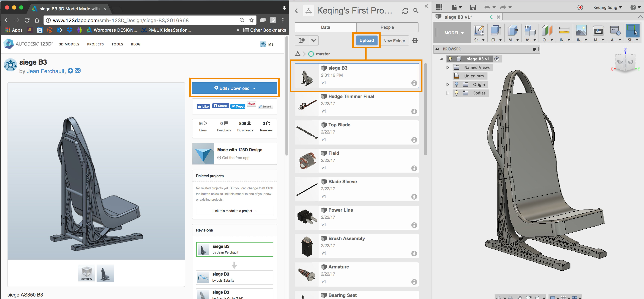Expand the Named Views tree node
This screenshot has height=299, width=644.
(447, 67)
